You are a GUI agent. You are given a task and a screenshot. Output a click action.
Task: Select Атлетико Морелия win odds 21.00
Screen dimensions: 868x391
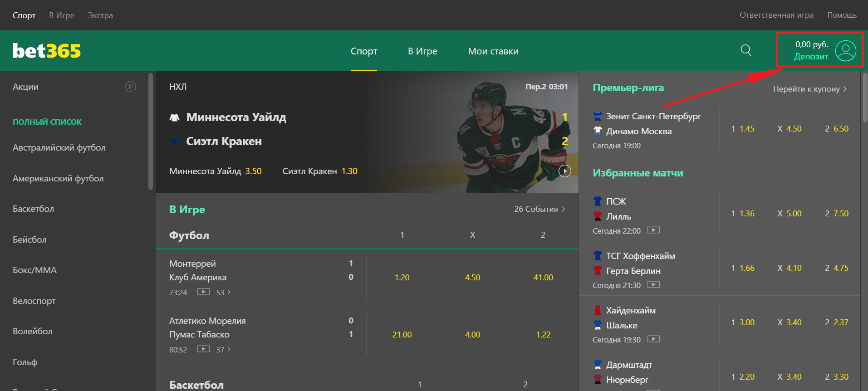(402, 335)
